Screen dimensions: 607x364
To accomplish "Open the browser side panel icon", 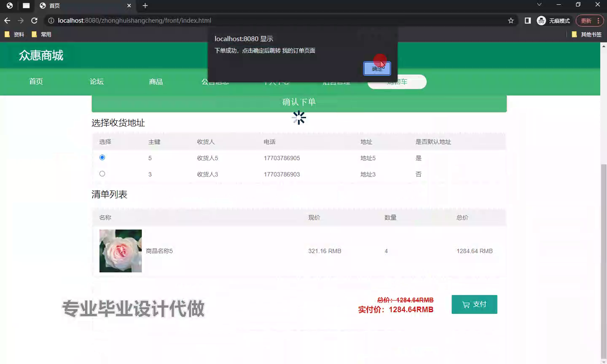I will click(527, 21).
